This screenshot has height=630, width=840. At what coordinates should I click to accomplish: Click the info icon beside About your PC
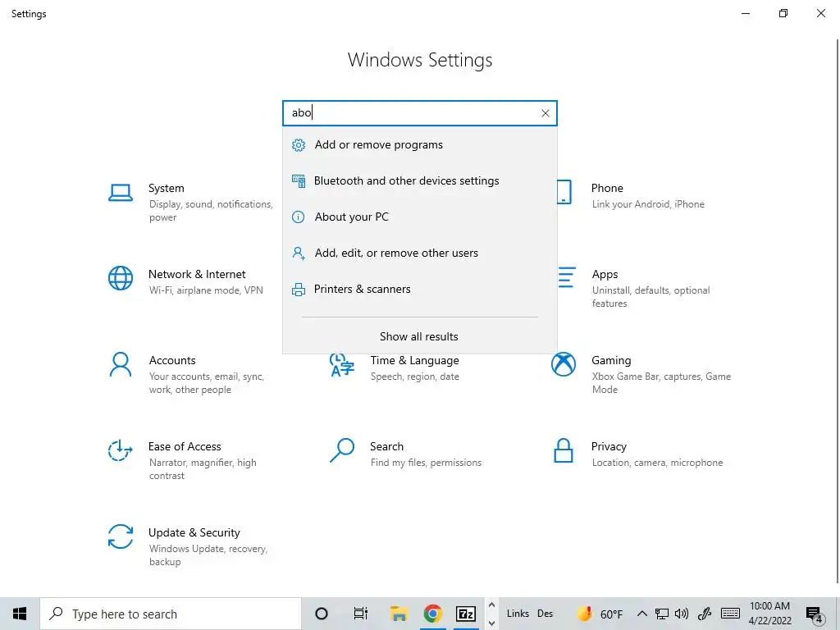click(x=299, y=217)
